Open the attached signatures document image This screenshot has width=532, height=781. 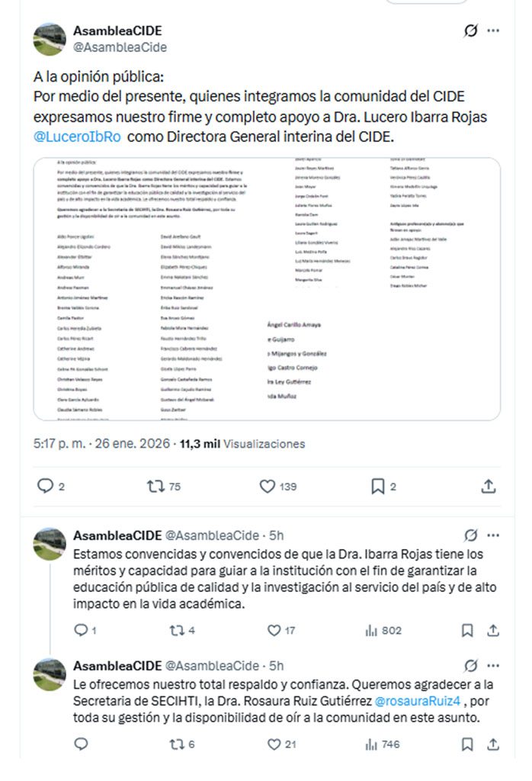pos(267,289)
